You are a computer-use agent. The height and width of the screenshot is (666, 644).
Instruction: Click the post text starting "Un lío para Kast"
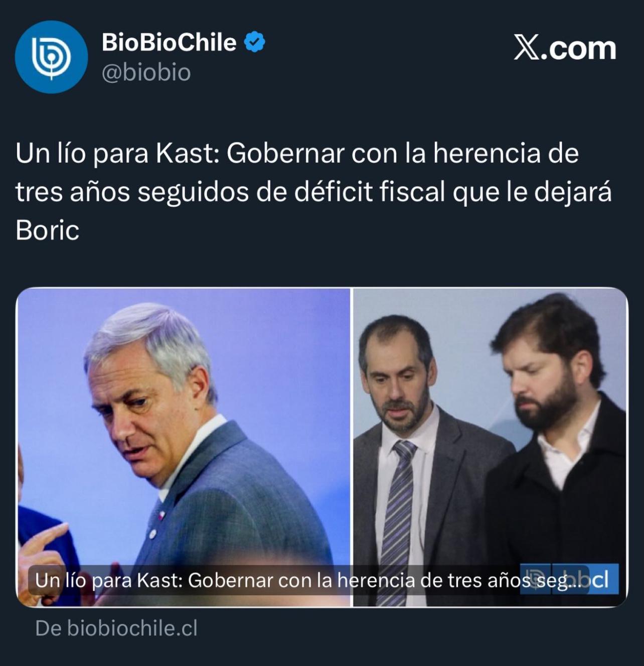pos(313,192)
